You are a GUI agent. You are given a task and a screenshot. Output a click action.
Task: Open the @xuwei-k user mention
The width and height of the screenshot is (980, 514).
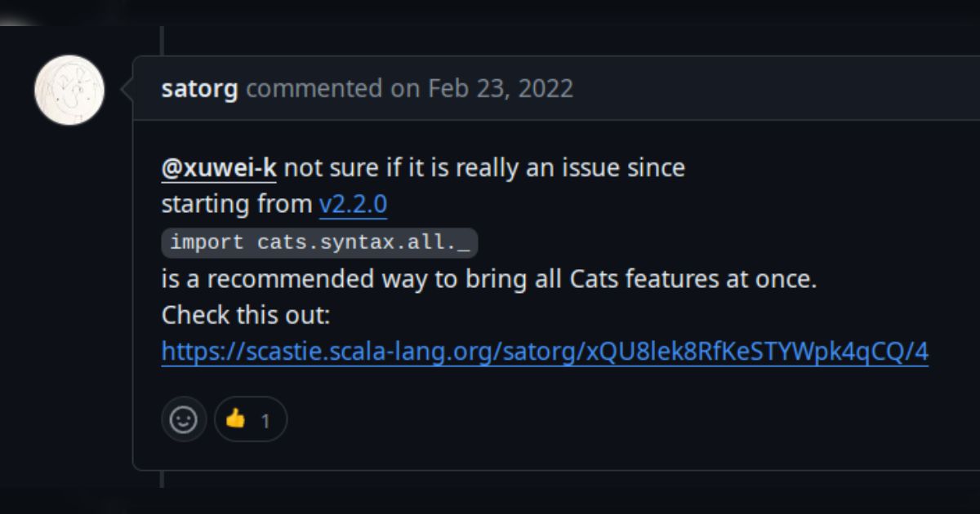coord(219,168)
